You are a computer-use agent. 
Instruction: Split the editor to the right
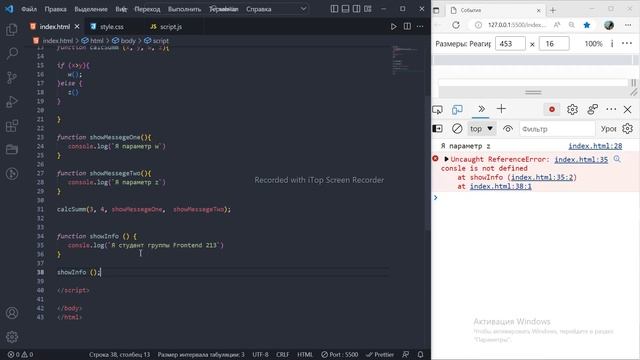[x=407, y=27]
